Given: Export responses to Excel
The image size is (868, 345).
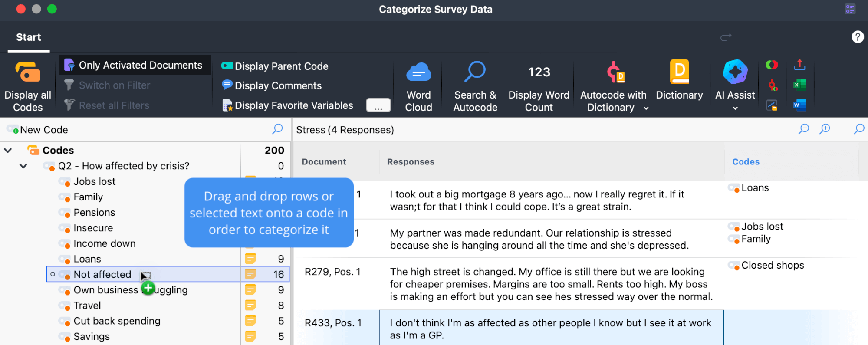Looking at the screenshot, I should point(799,85).
